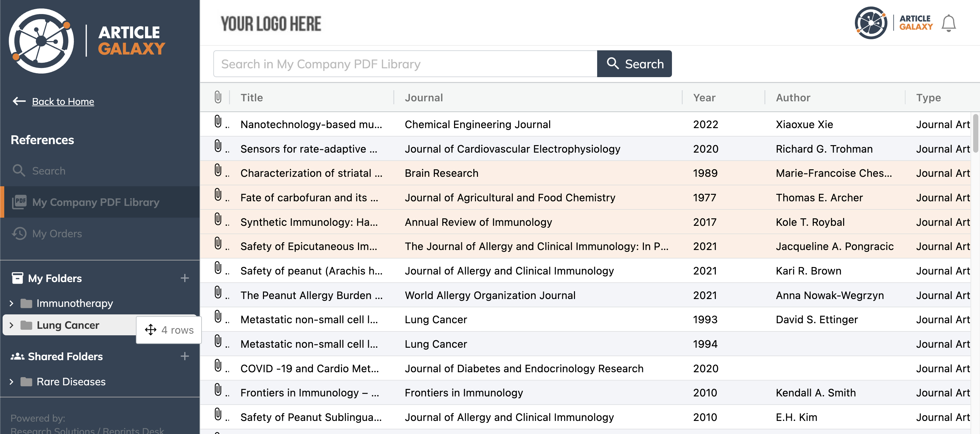This screenshot has height=434, width=980.
Task: Sort by the Author column header
Action: point(793,98)
